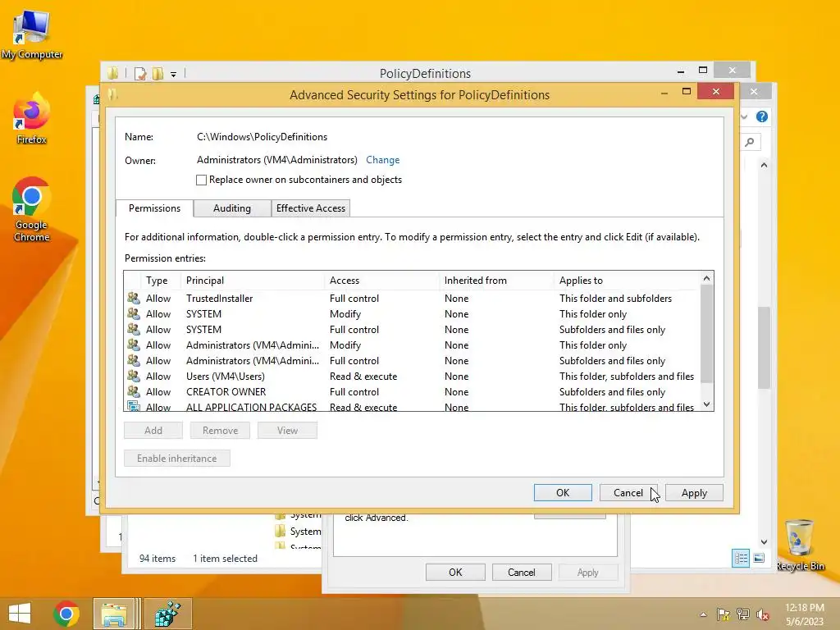
Task: Open Chrome from the taskbar
Action: click(x=66, y=614)
